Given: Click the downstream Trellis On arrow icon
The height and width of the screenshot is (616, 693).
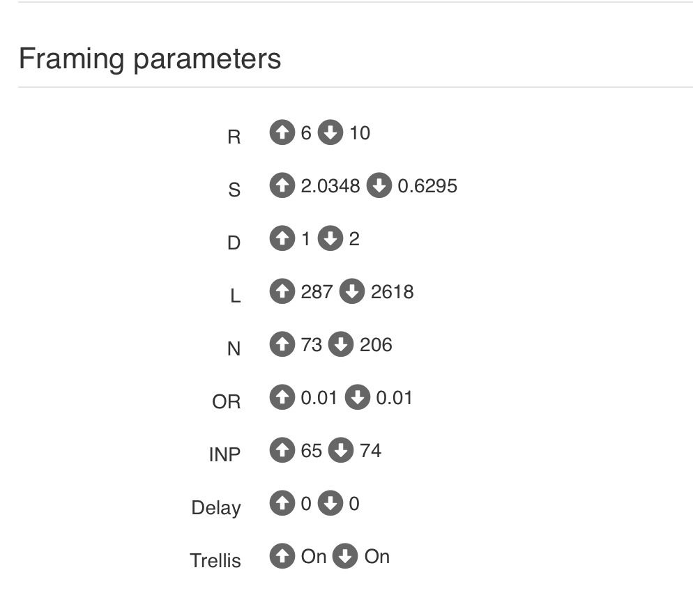Looking at the screenshot, I should pyautogui.click(x=345, y=556).
